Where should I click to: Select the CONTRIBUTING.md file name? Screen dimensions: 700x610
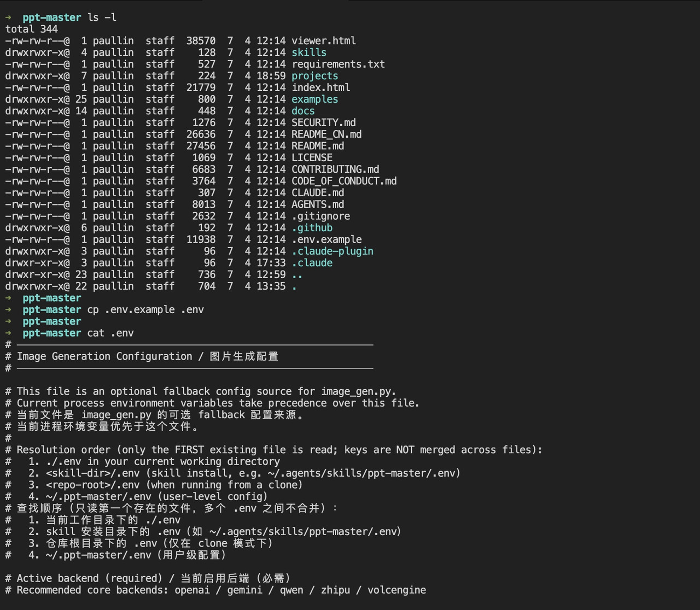[335, 169]
